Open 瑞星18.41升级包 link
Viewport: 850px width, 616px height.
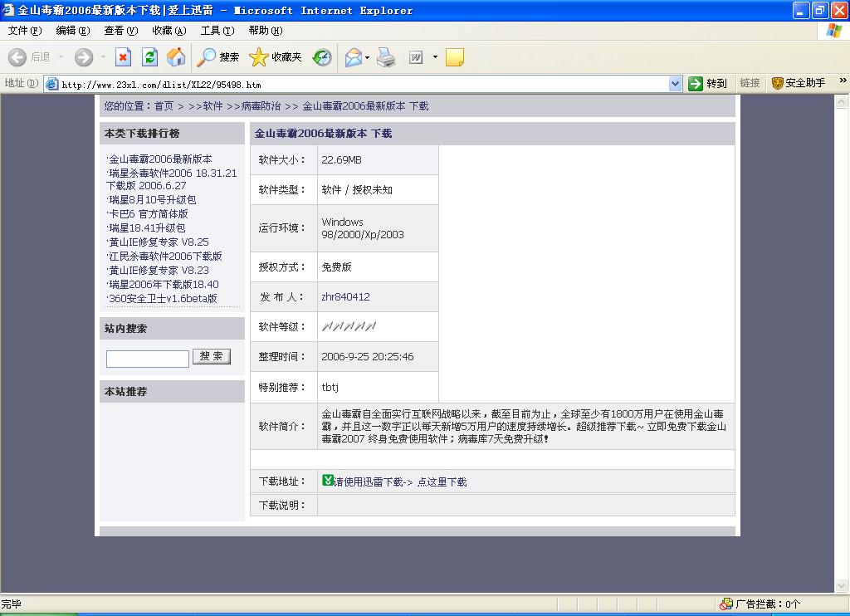147,227
